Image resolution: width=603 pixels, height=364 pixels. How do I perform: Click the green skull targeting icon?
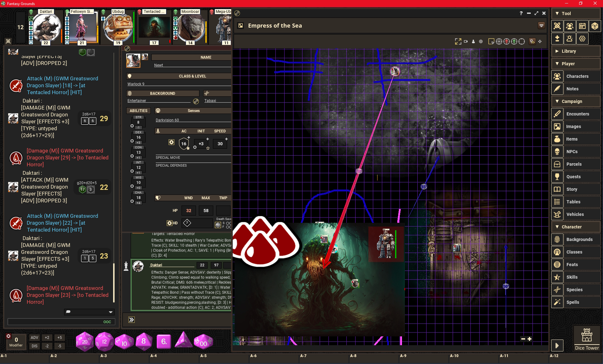514,41
